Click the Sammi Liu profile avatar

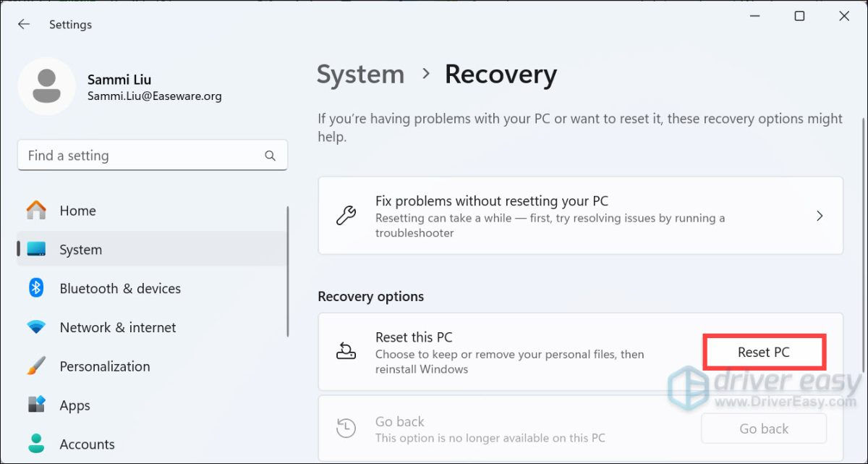[x=47, y=87]
